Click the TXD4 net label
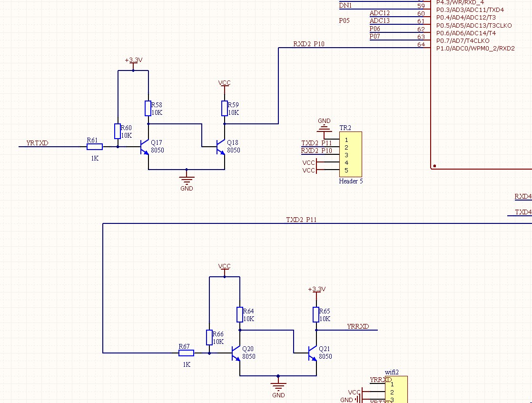Viewport: 532px width, 403px height. [x=523, y=212]
